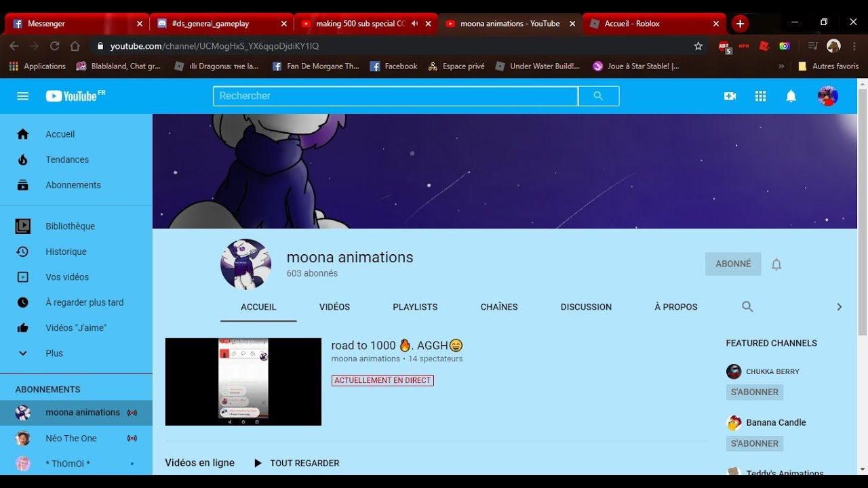Open the live stream video thumbnail
868x488 pixels.
point(243,382)
